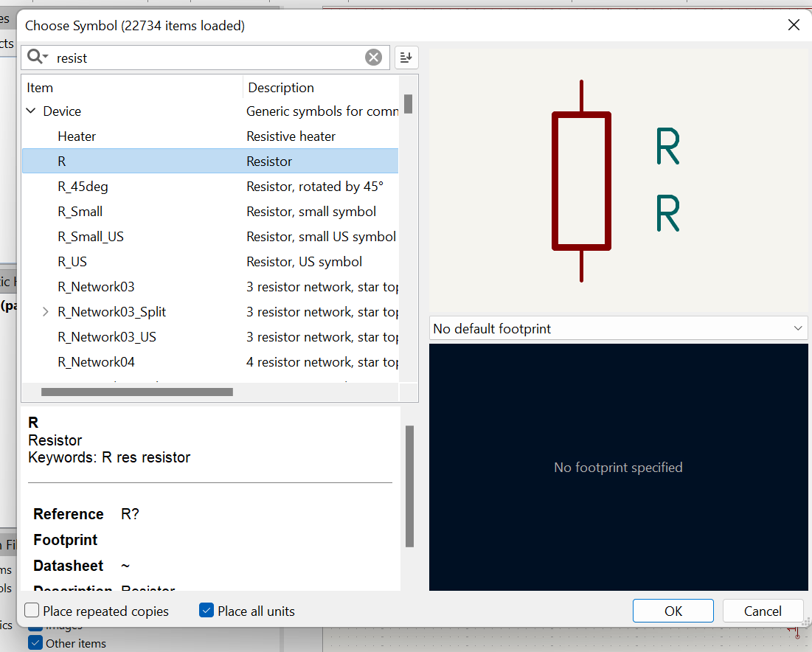This screenshot has height=652, width=812.
Task: Collapse the Device library tree
Action: coord(30,111)
